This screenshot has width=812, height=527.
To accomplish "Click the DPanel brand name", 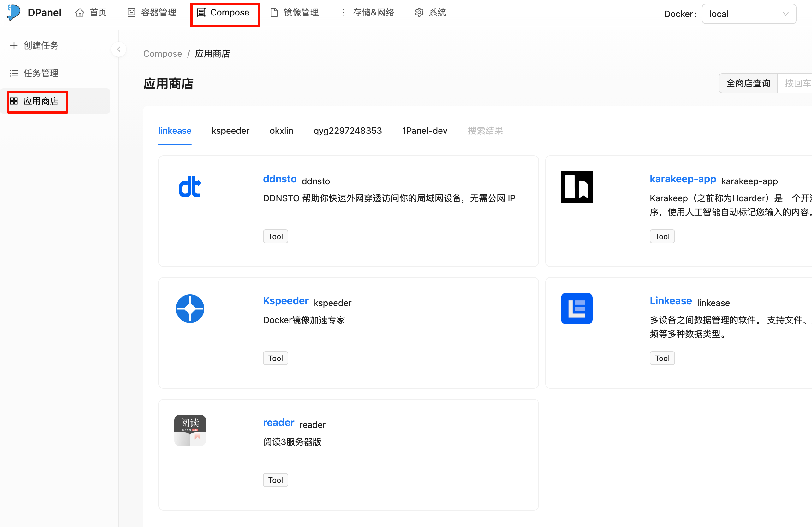I will (44, 13).
